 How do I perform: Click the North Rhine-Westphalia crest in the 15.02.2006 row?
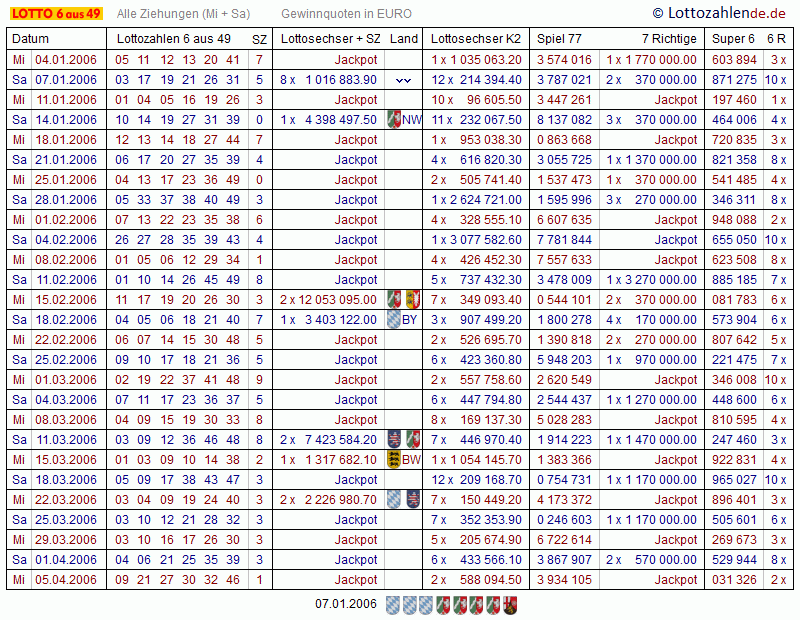pyautogui.click(x=394, y=300)
